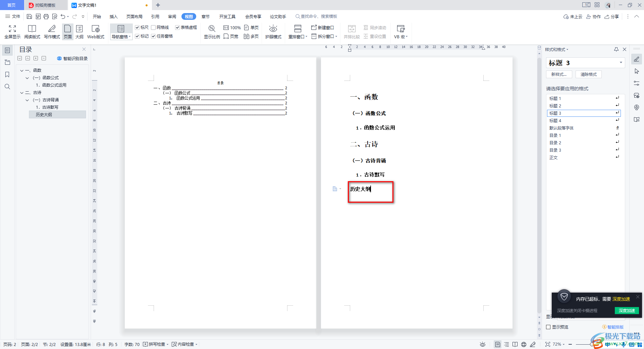Click the zoom out minus in status bar
644x349 pixels.
coord(570,344)
